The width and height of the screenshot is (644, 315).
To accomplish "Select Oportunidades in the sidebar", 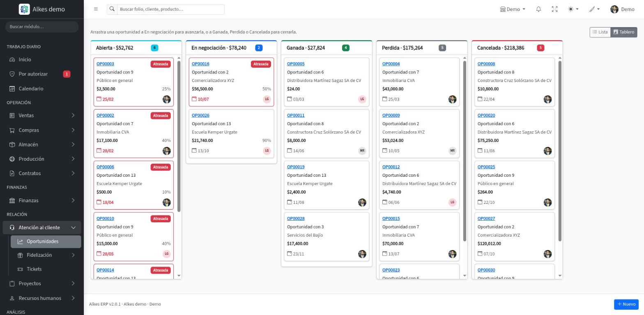I will (46, 241).
